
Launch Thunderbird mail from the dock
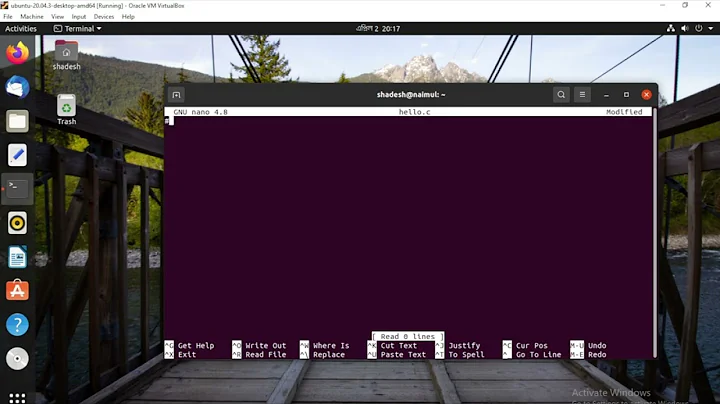coord(17,87)
